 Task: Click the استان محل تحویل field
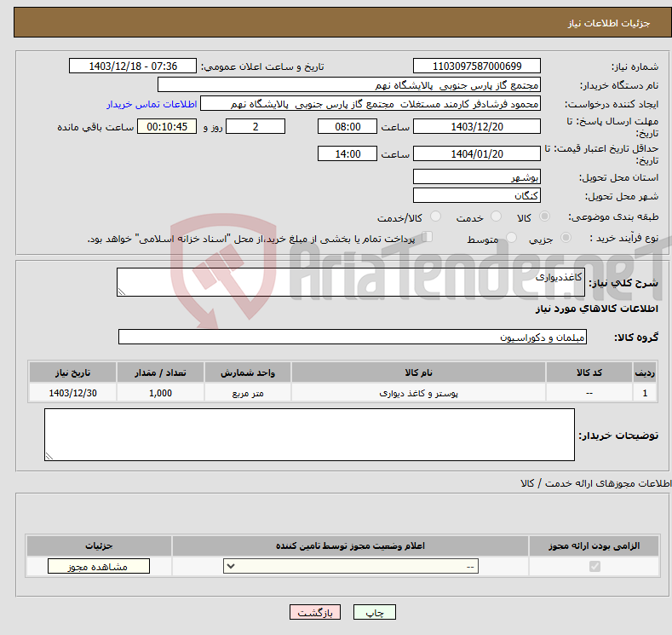click(x=476, y=177)
